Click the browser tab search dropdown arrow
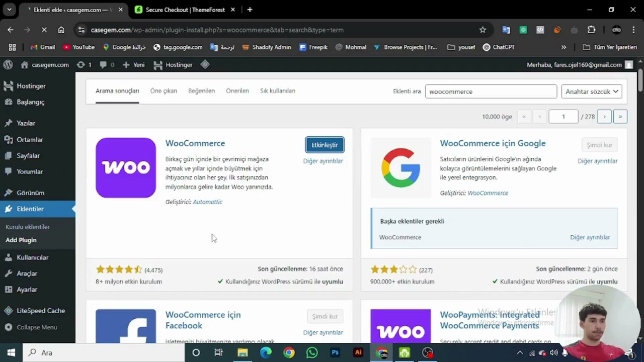This screenshot has height=362, width=644. click(9, 10)
